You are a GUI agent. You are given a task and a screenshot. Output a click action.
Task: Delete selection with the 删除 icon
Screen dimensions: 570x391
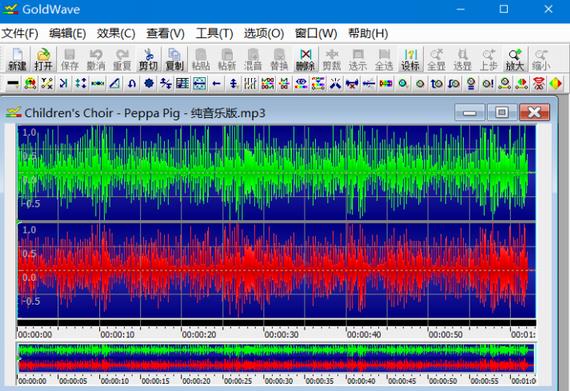coord(305,59)
